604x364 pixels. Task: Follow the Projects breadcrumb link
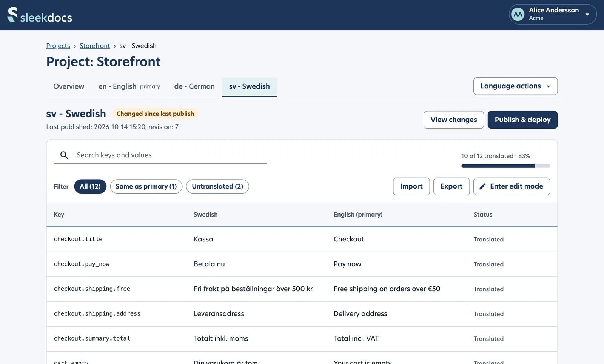(58, 46)
